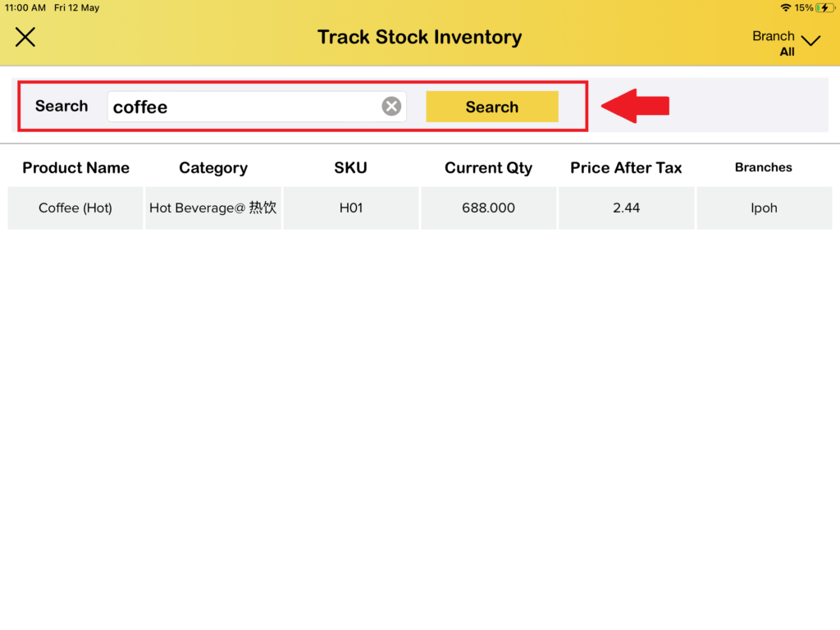Tap the battery icon in status bar

pos(825,7)
